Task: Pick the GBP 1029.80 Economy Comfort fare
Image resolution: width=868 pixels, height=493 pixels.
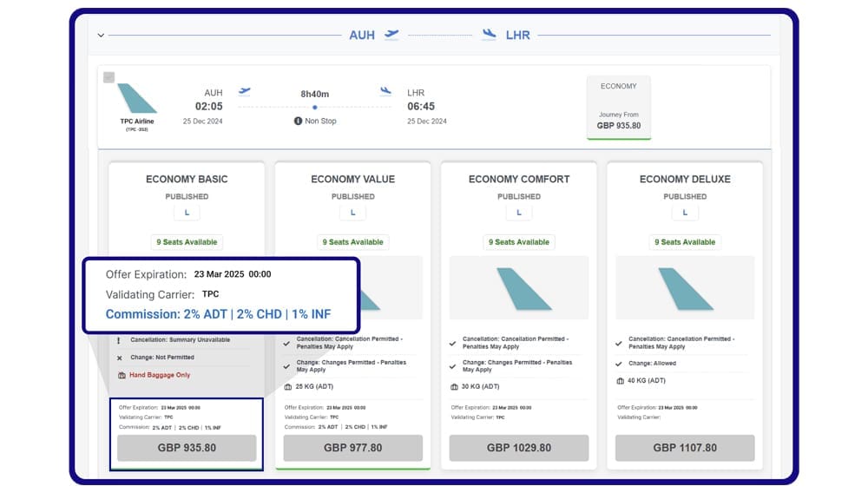Action: [518, 448]
